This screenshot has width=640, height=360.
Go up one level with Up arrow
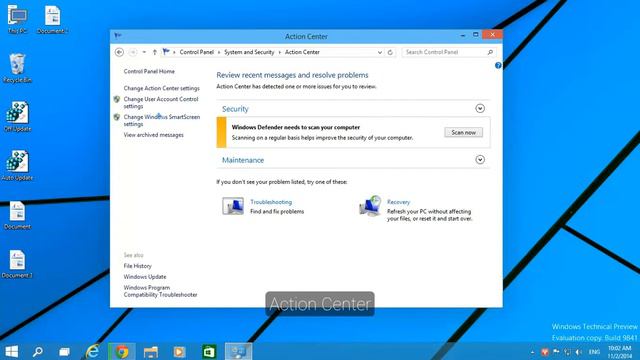pyautogui.click(x=155, y=52)
